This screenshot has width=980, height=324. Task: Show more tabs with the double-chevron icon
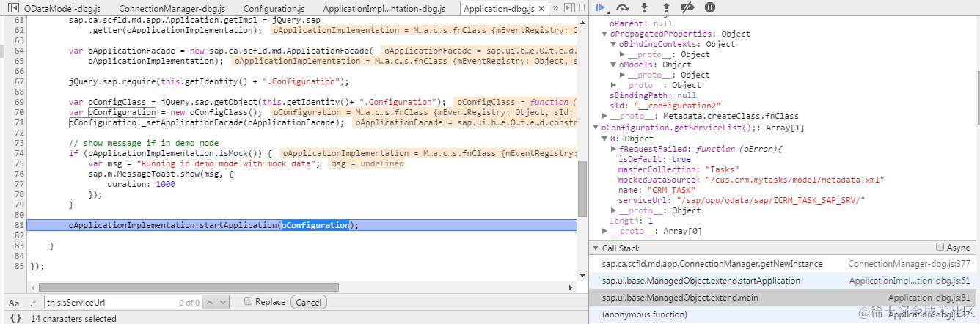click(x=556, y=8)
